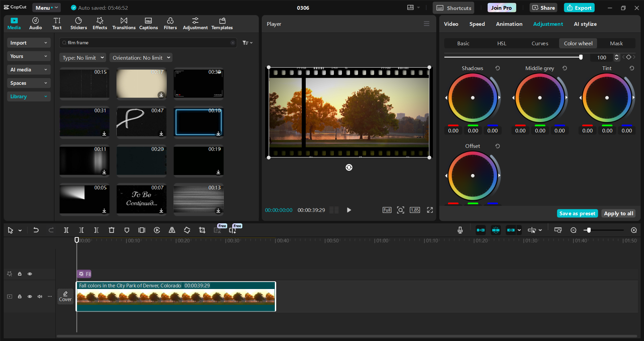Image resolution: width=644 pixels, height=341 pixels.
Task: Click the Delete clip trash icon
Action: 111,230
